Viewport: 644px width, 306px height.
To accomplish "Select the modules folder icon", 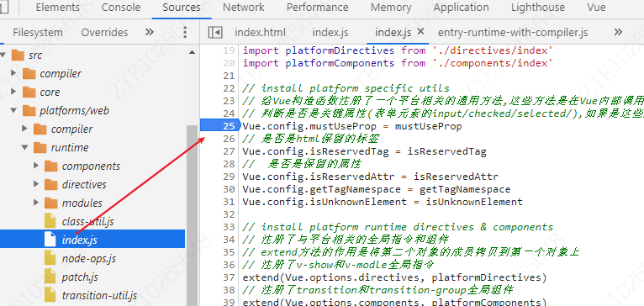I will [x=51, y=203].
